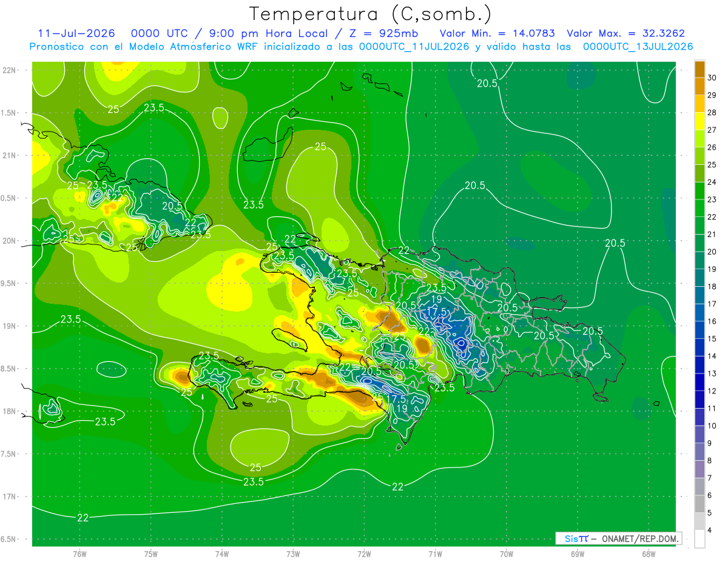Select the legend swatch between 11 and 12
The height and width of the screenshot is (562, 728).
pos(699,400)
